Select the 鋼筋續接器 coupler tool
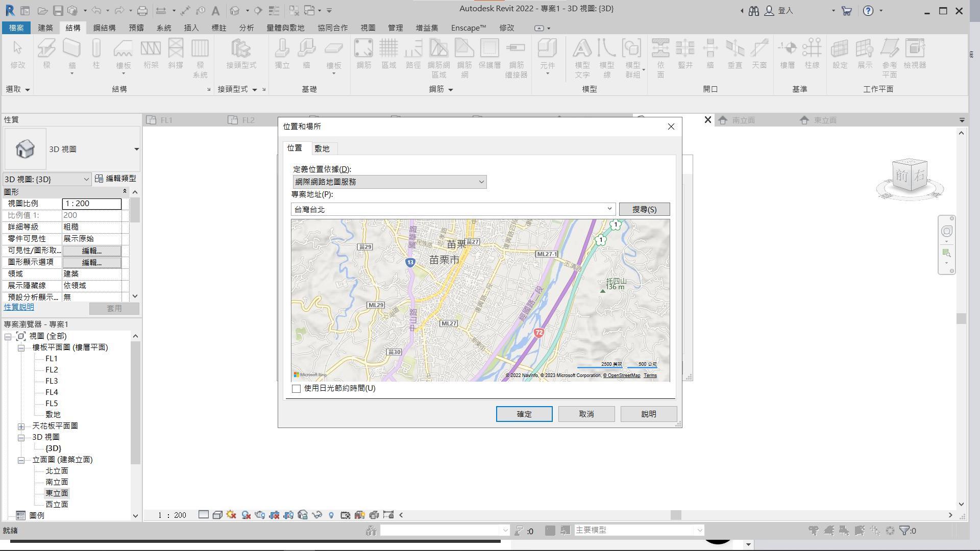 (516, 59)
